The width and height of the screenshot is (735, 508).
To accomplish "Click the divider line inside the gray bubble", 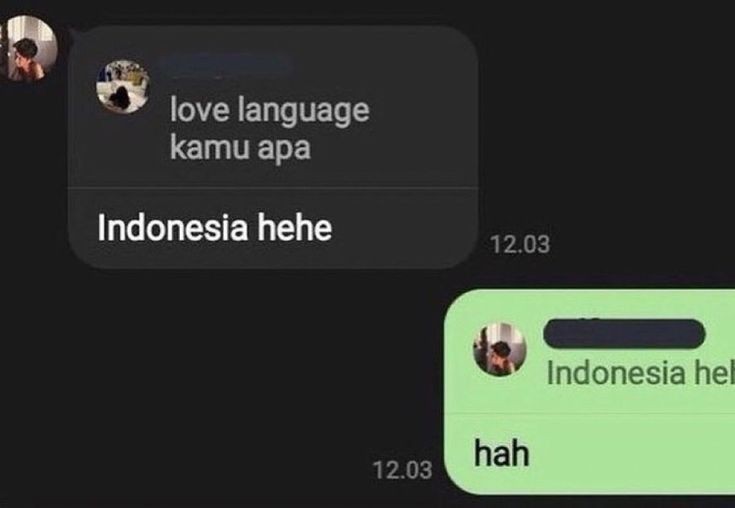I will point(273,188).
